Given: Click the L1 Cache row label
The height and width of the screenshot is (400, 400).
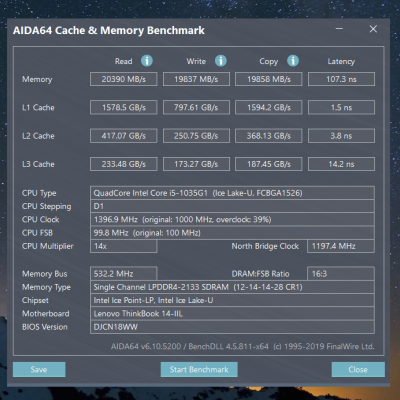Looking at the screenshot, I should (x=38, y=108).
